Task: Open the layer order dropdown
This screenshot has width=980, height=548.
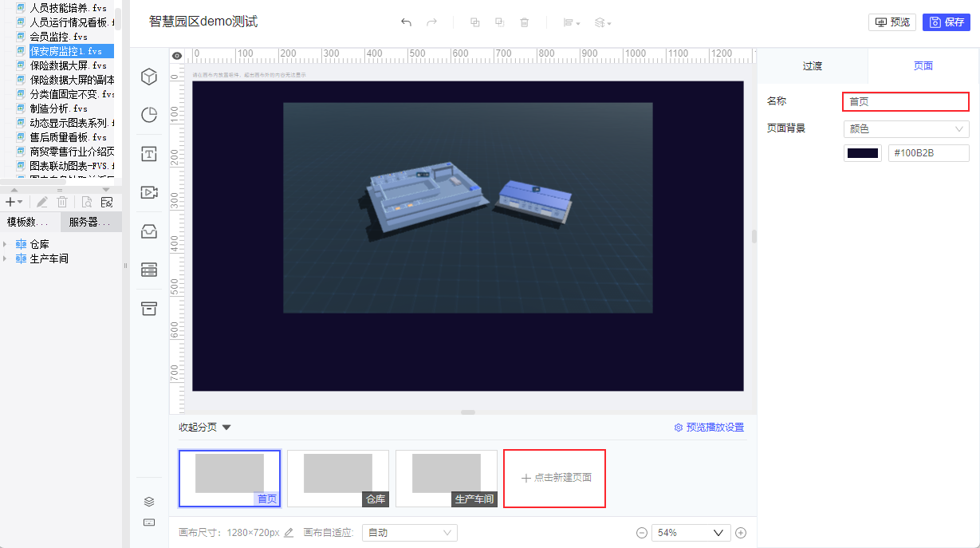Action: tap(603, 23)
